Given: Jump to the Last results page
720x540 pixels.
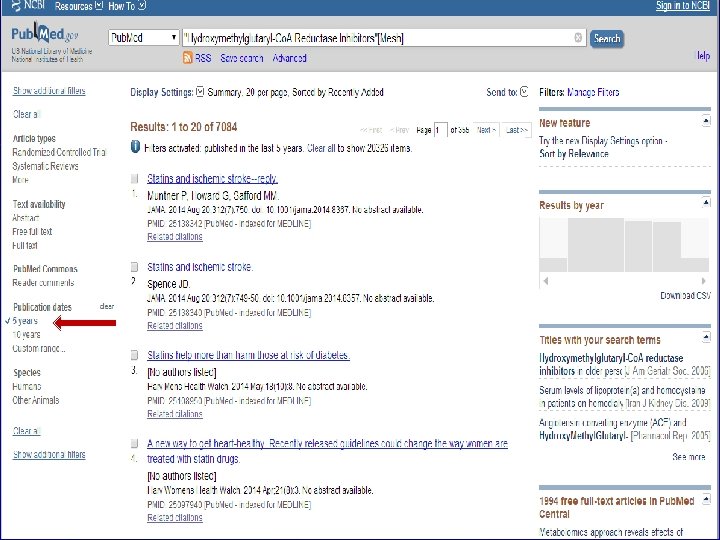Looking at the screenshot, I should coord(517,130).
